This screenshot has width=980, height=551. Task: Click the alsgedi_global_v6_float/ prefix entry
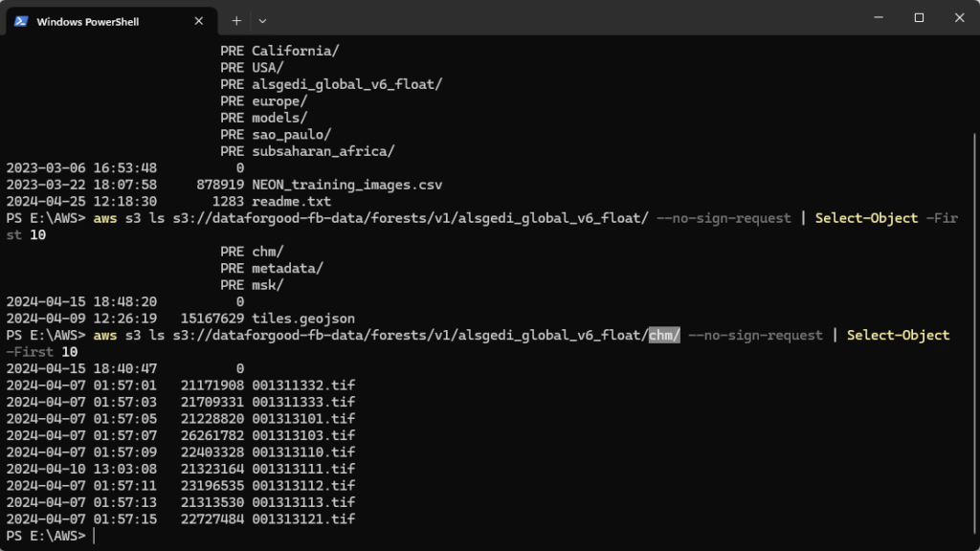click(x=346, y=84)
